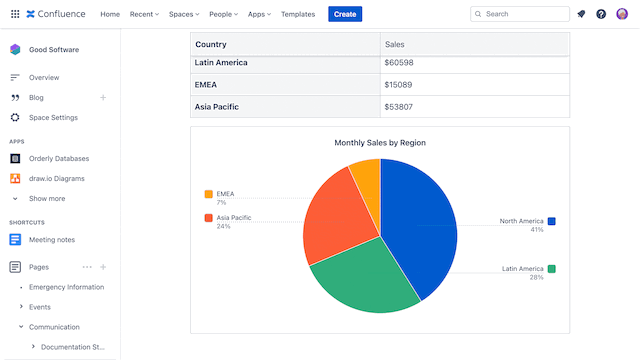Click the Latin America green legend swatch

(x=551, y=269)
